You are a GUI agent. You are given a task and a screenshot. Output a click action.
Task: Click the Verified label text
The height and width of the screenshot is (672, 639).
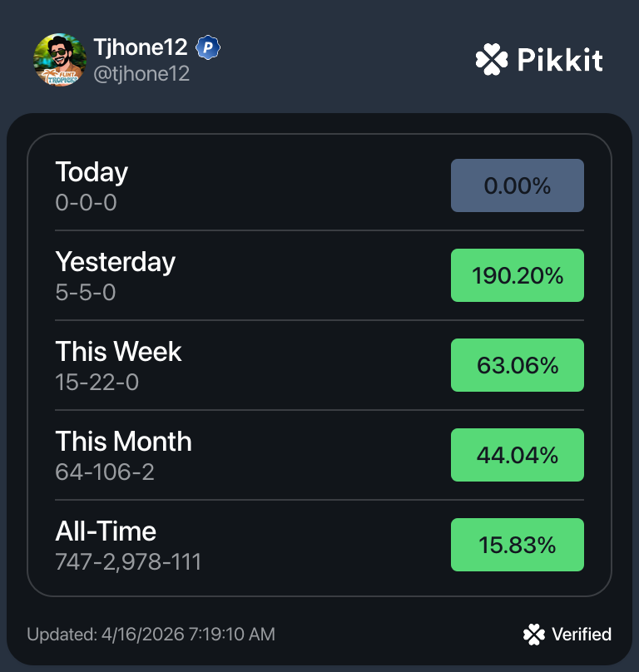click(x=582, y=635)
